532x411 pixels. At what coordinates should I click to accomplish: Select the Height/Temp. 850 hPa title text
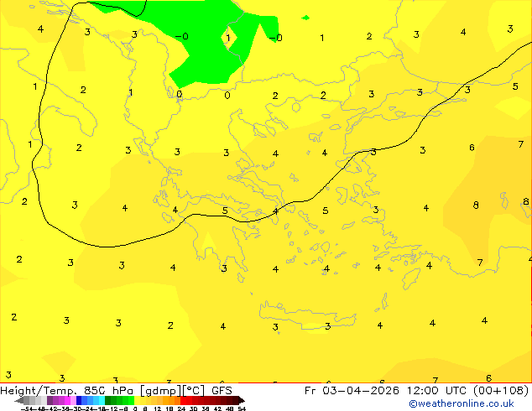click(68, 391)
